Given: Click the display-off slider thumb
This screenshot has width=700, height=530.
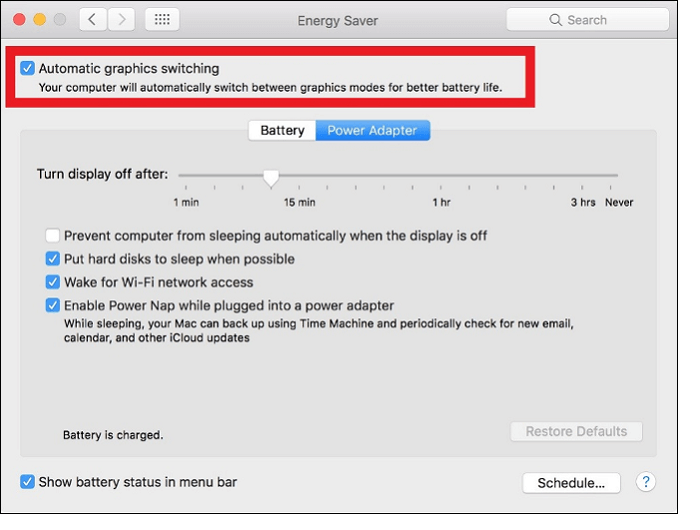Looking at the screenshot, I should (x=271, y=178).
